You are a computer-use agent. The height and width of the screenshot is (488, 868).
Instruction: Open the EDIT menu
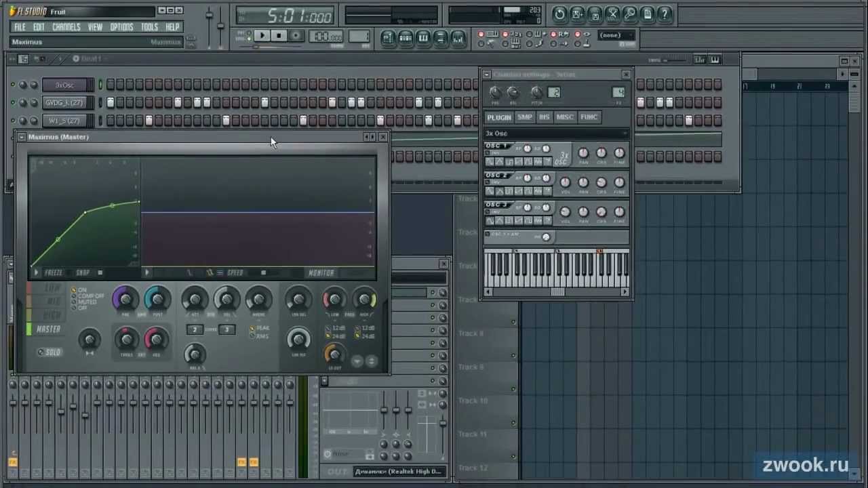39,27
